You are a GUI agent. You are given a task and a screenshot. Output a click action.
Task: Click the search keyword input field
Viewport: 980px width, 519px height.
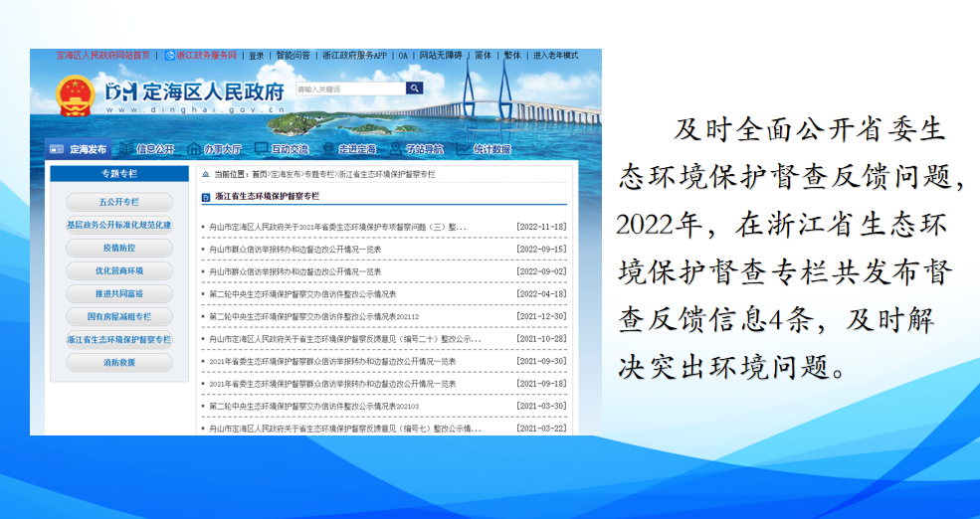[348, 88]
